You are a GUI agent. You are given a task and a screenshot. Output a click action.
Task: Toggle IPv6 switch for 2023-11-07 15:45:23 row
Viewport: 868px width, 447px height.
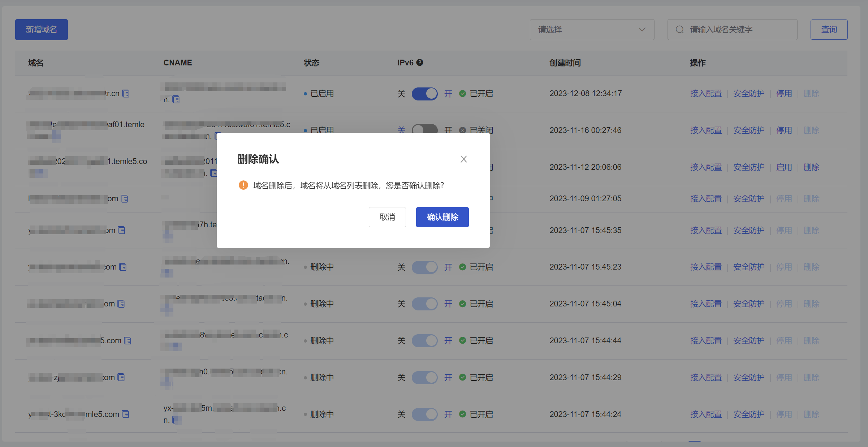[x=424, y=267]
